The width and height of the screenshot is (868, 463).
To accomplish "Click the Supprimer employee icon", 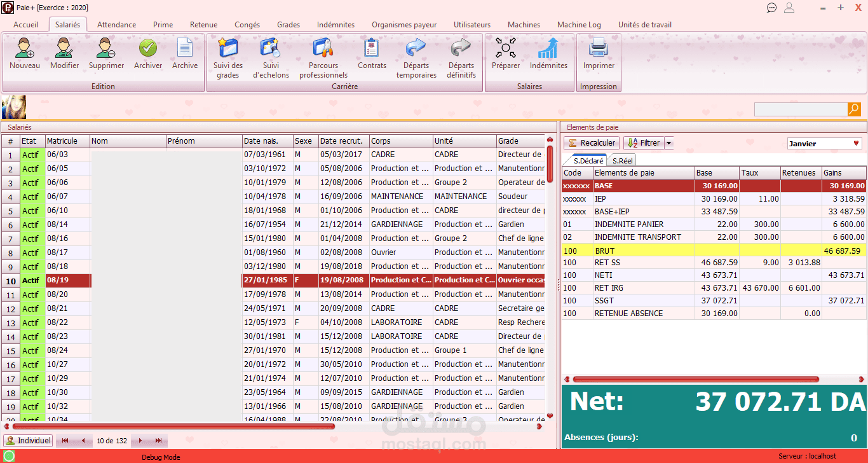I will (x=106, y=48).
